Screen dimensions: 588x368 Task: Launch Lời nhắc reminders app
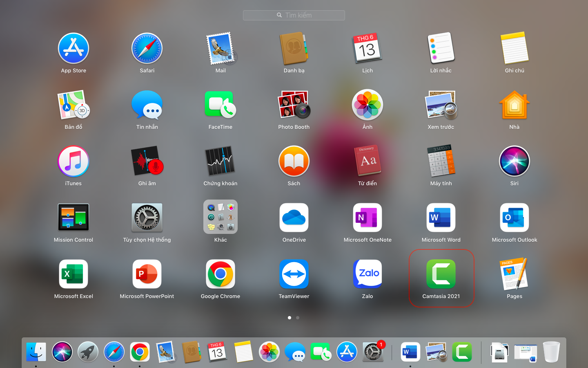point(441,48)
